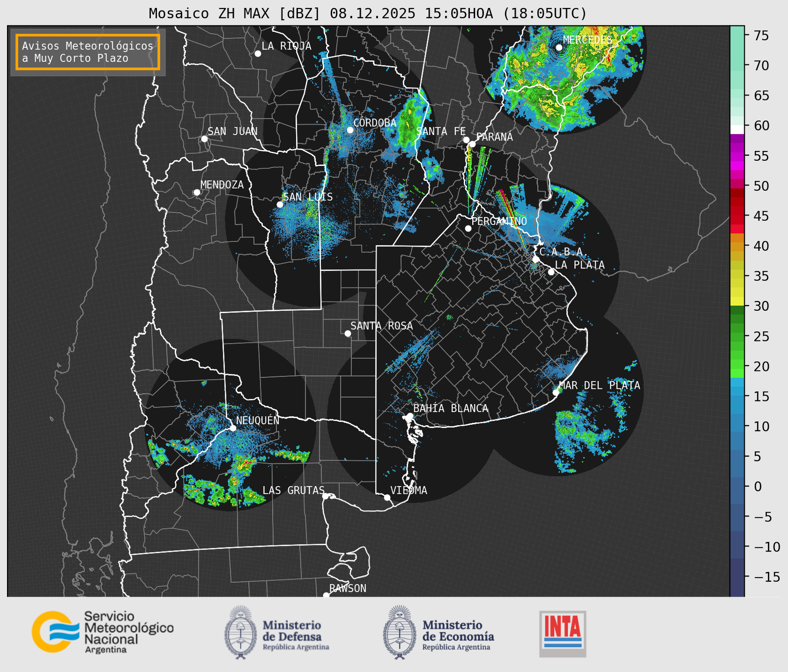Viewport: 788px width, 672px height.
Task: Click the MENDOZA label text
Action: (222, 185)
